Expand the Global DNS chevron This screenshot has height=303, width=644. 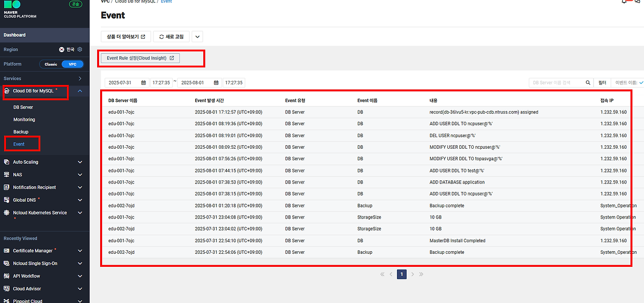pyautogui.click(x=80, y=200)
